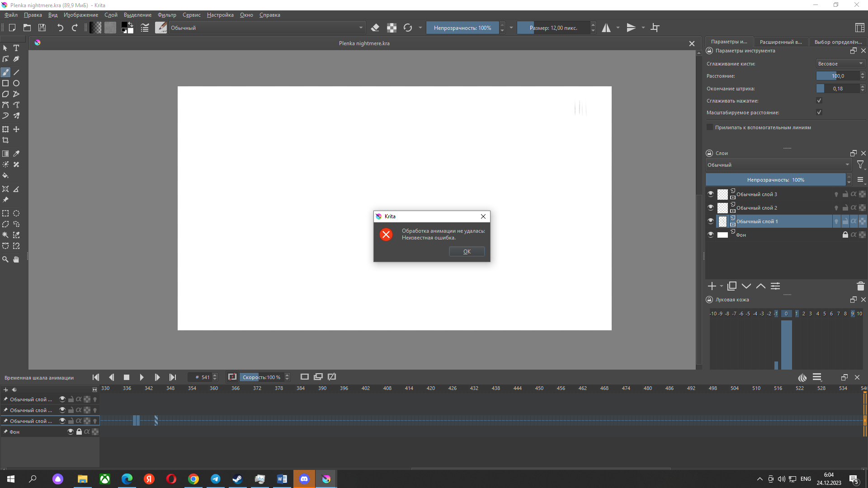The image size is (868, 488).
Task: Toggle the smooth pressure checkbox
Action: [x=819, y=100]
